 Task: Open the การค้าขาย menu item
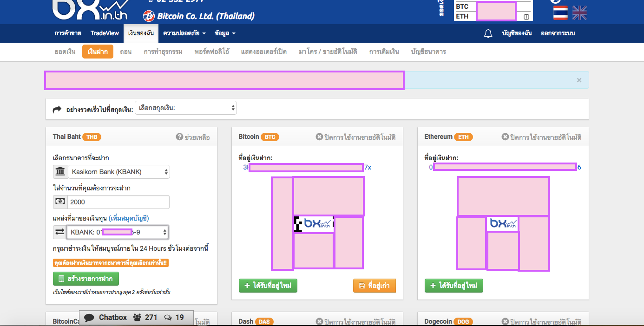coord(68,33)
